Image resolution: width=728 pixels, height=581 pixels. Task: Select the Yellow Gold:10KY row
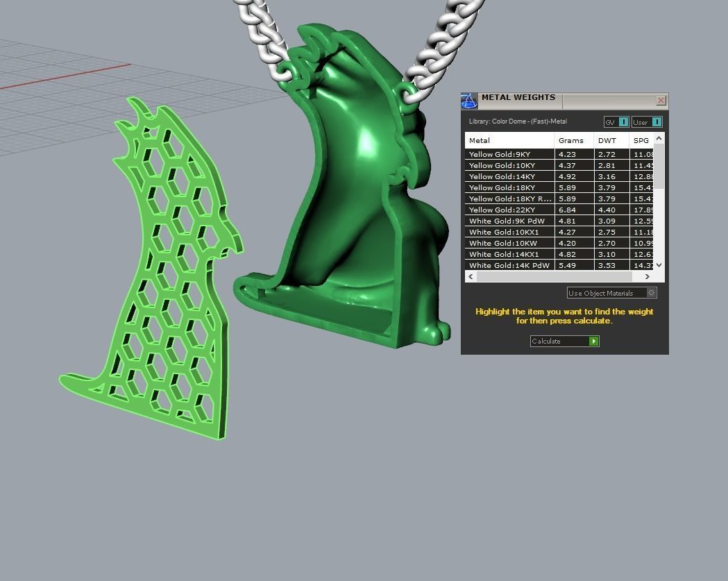click(559, 165)
